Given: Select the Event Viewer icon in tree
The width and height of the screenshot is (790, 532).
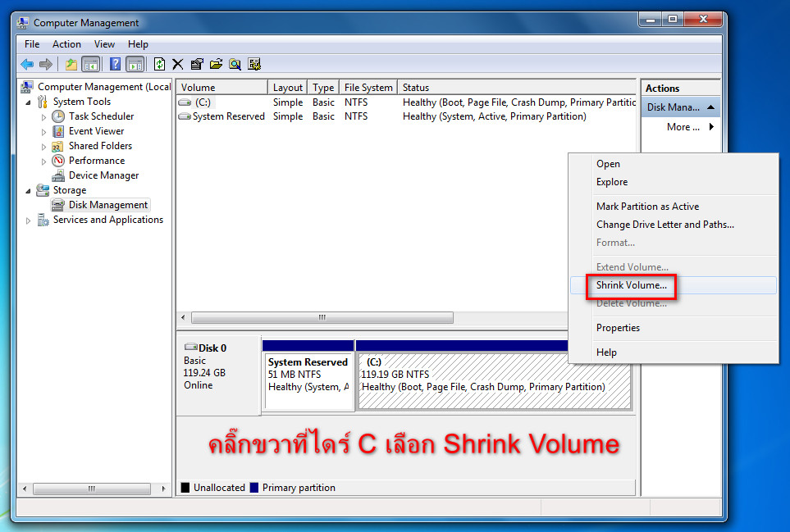Looking at the screenshot, I should coord(58,131).
